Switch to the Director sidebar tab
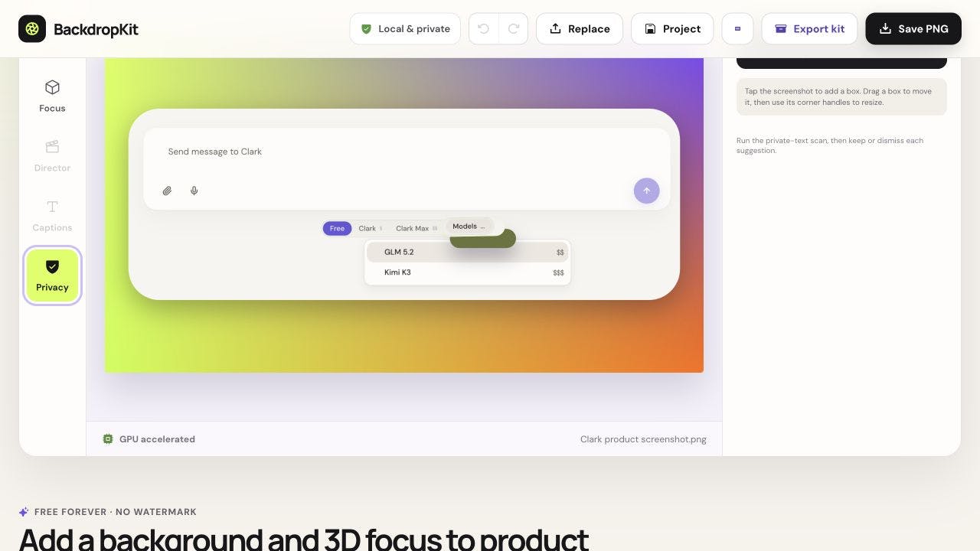 pos(52,156)
